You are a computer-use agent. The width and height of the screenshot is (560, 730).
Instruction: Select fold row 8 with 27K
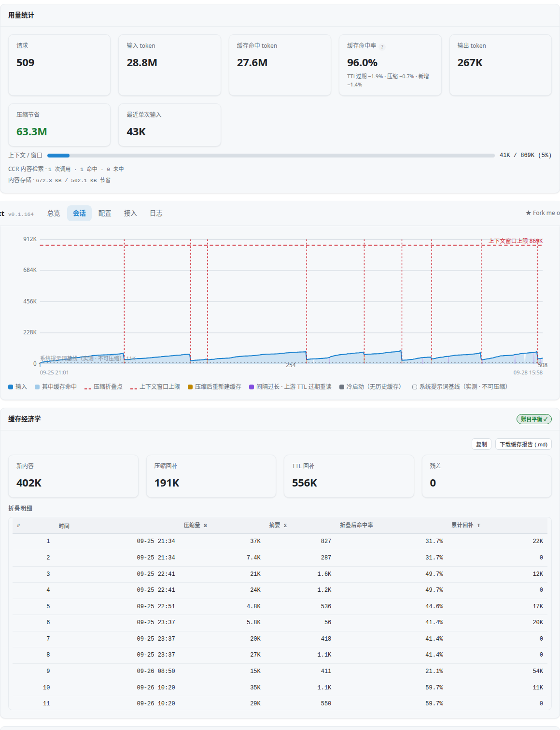tap(280, 655)
